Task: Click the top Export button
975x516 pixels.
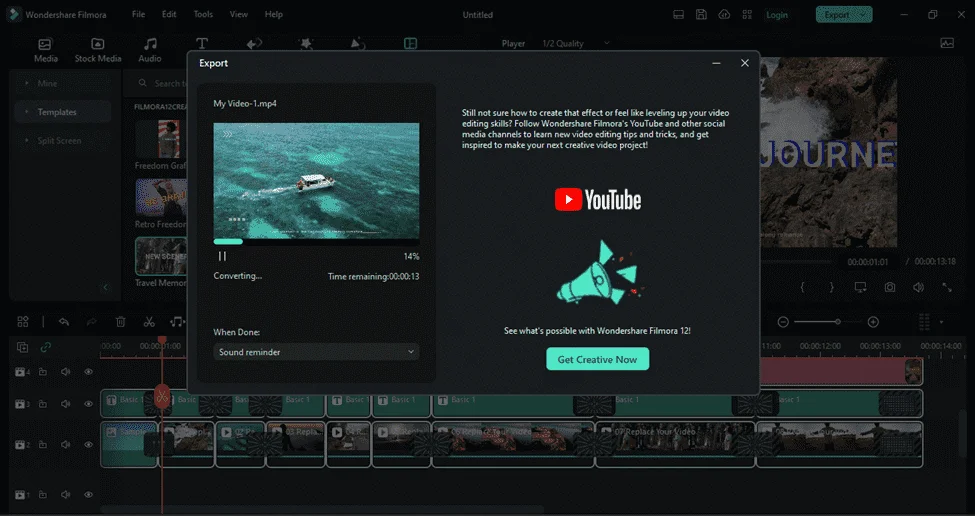Action: point(844,15)
